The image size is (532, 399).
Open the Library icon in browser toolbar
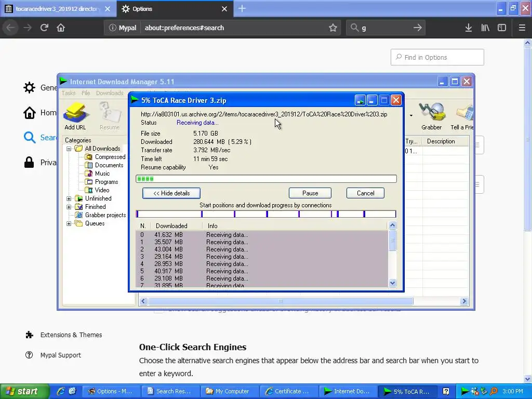click(485, 28)
